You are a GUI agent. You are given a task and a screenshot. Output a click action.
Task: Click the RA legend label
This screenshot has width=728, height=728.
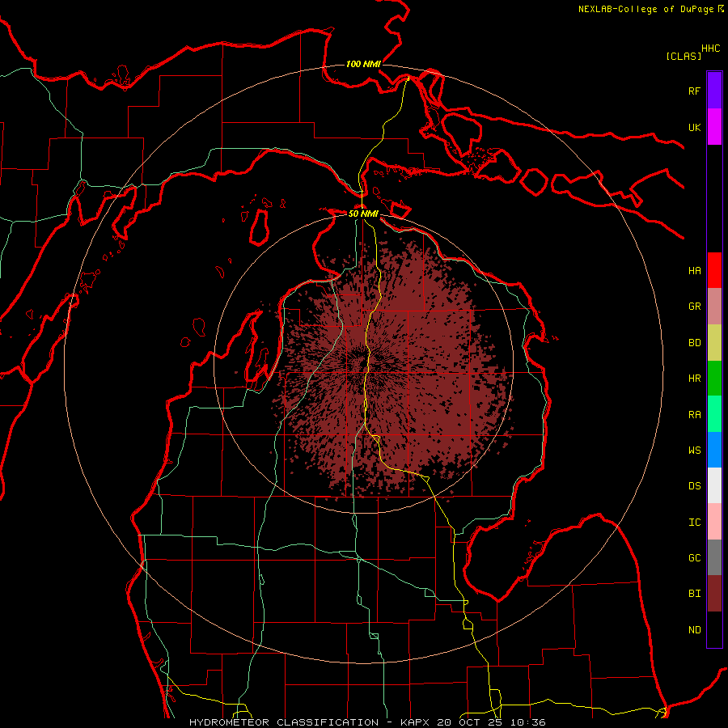[x=695, y=415]
